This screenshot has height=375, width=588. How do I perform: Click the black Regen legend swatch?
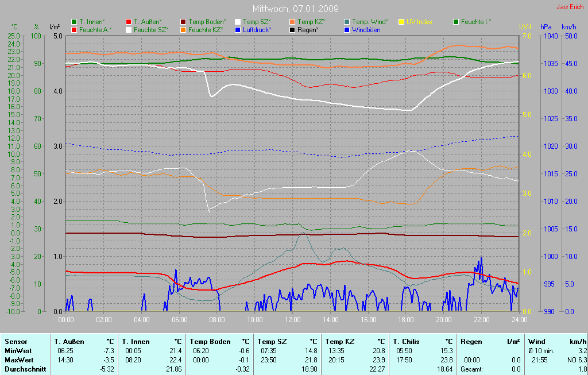(x=292, y=29)
